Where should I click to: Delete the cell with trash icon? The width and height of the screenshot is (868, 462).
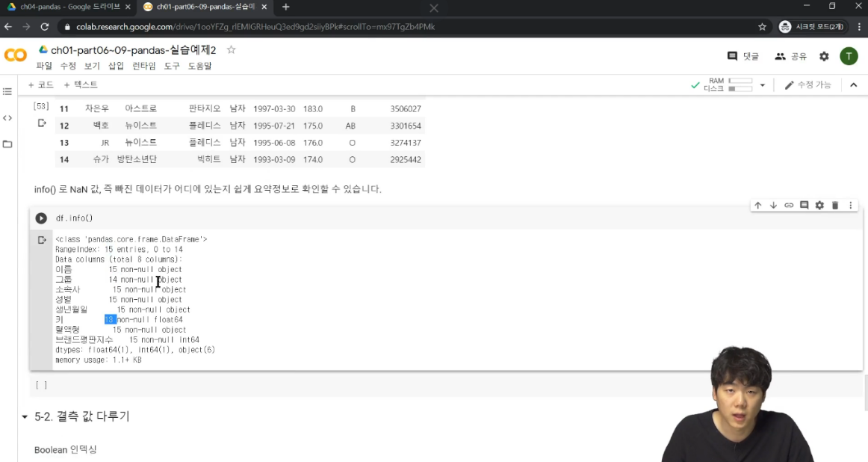point(835,206)
